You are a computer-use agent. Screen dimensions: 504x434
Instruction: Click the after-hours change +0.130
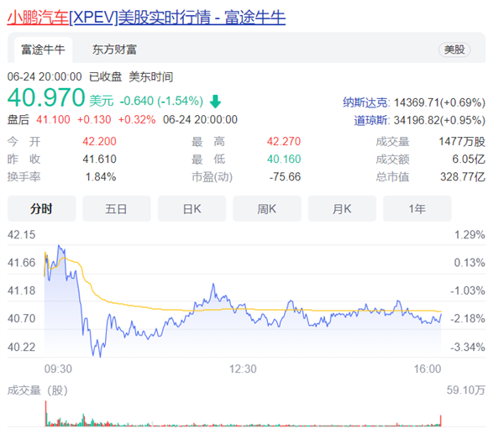point(94,119)
